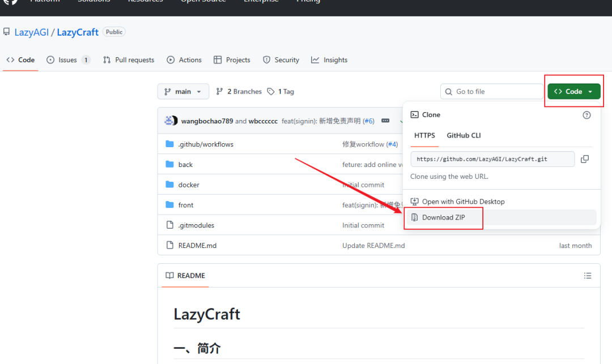Open the Insights tab
The height and width of the screenshot is (364, 612).
tap(329, 60)
